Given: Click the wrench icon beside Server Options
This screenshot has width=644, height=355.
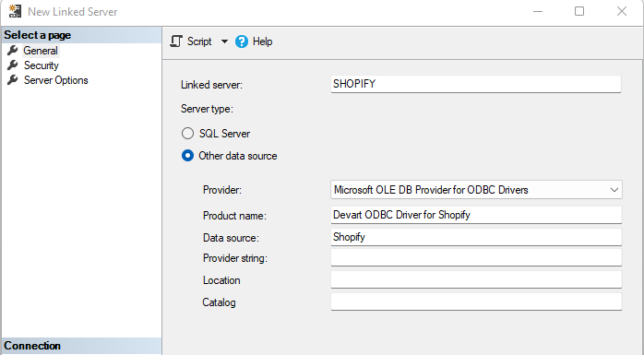Looking at the screenshot, I should tap(13, 80).
